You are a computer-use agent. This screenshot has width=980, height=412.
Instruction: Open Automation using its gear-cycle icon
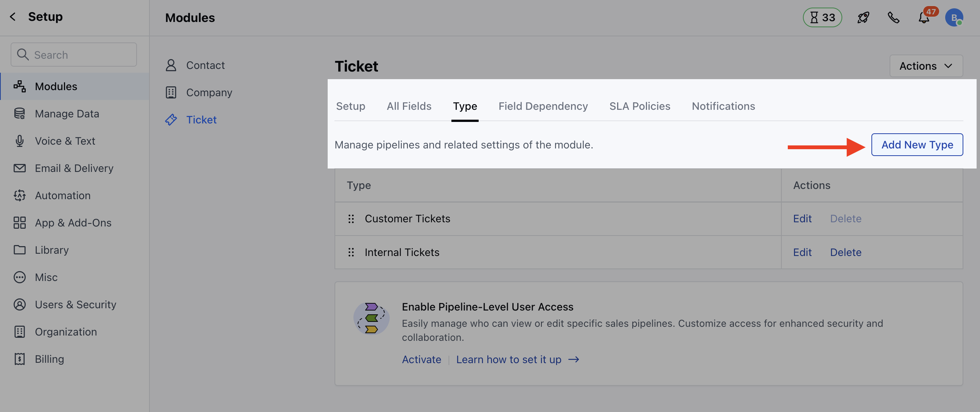[20, 195]
